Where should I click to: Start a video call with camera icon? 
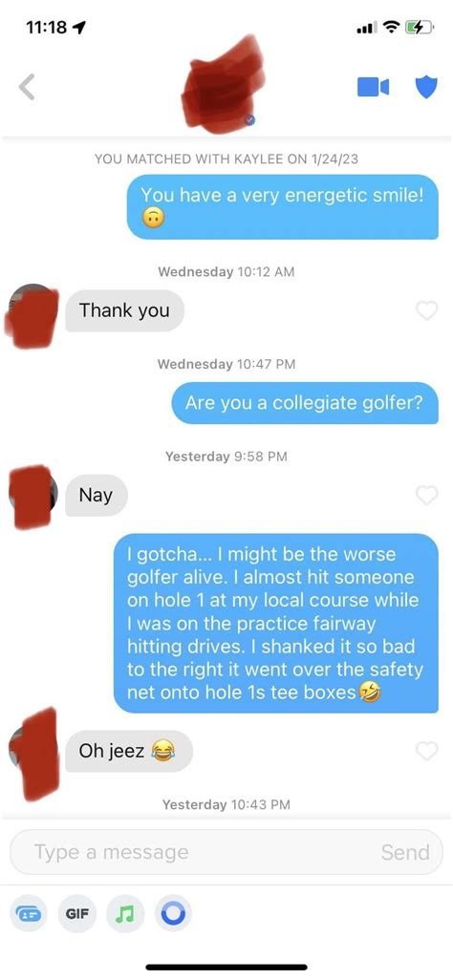[x=373, y=87]
